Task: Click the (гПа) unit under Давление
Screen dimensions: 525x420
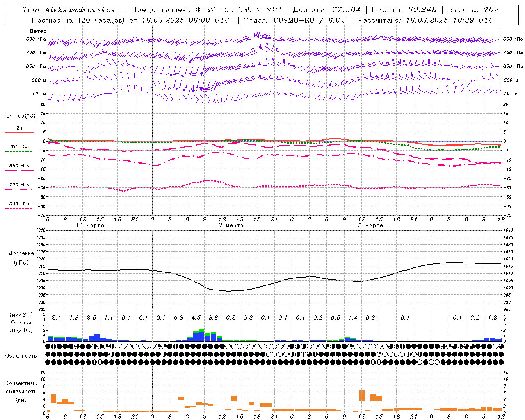Action: coord(21,263)
